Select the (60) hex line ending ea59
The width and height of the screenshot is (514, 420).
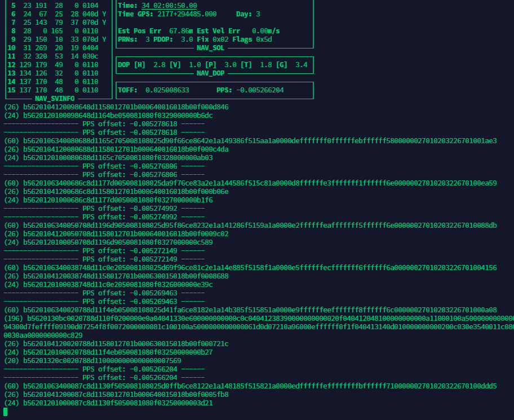click(250, 183)
